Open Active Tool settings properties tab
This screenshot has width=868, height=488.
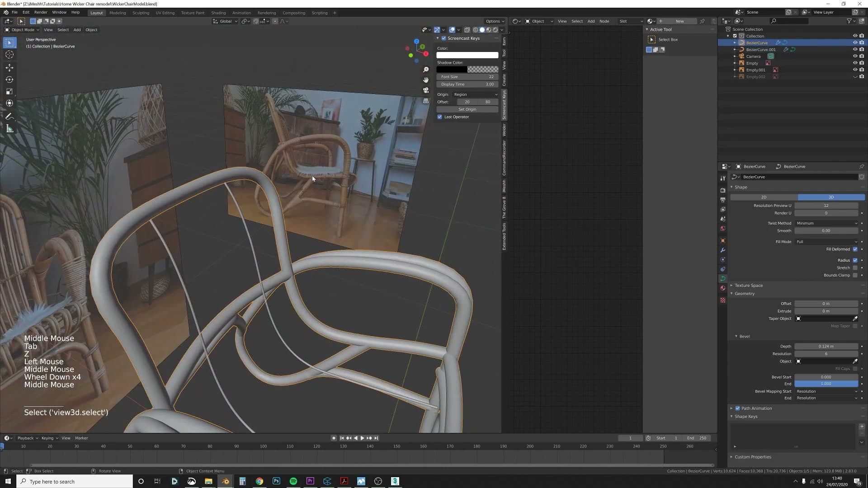pyautogui.click(x=723, y=178)
